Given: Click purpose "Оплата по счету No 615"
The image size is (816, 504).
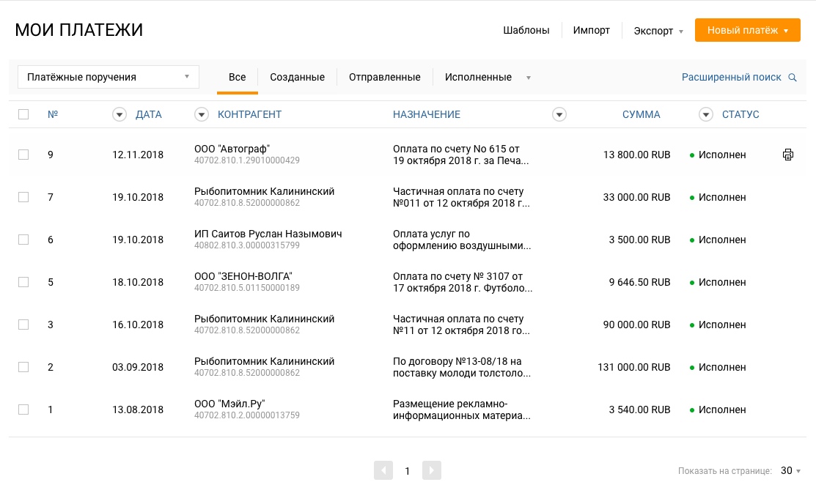Looking at the screenshot, I should click(460, 155).
